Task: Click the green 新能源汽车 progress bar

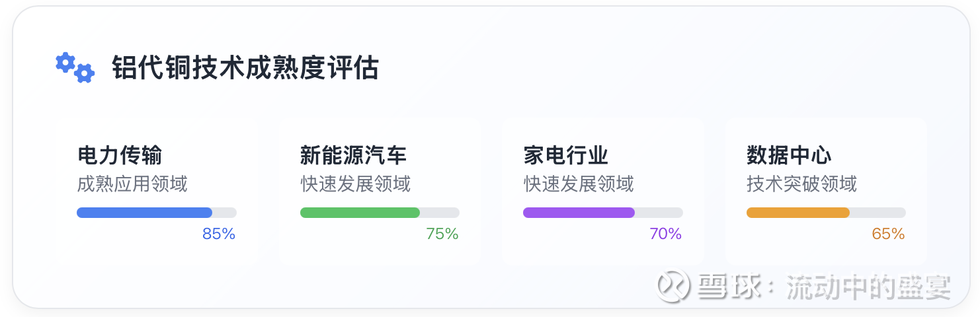Action: click(x=360, y=213)
